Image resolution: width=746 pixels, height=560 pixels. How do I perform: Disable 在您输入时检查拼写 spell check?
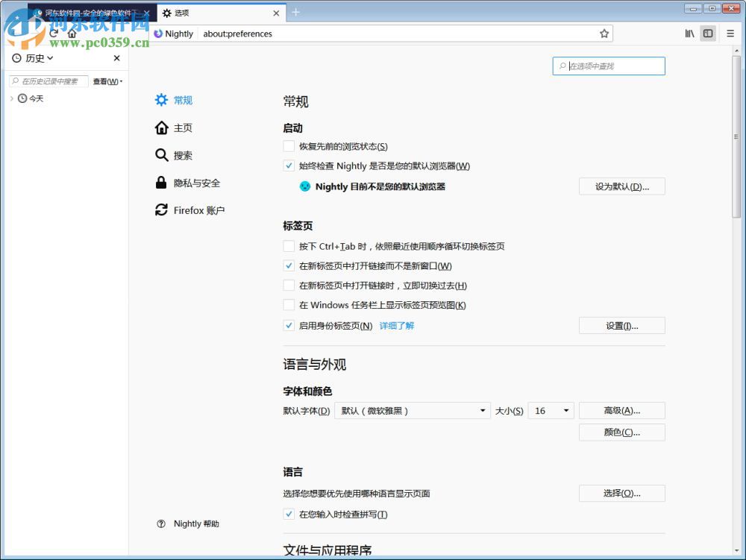point(289,514)
